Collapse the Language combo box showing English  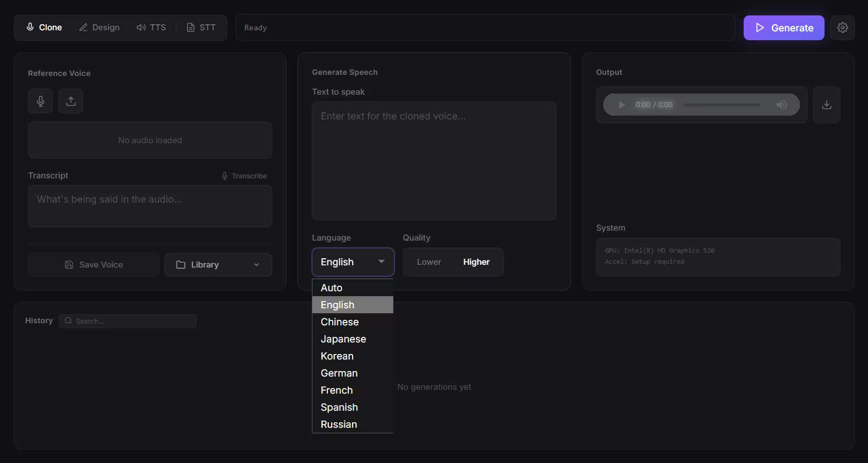tap(353, 262)
